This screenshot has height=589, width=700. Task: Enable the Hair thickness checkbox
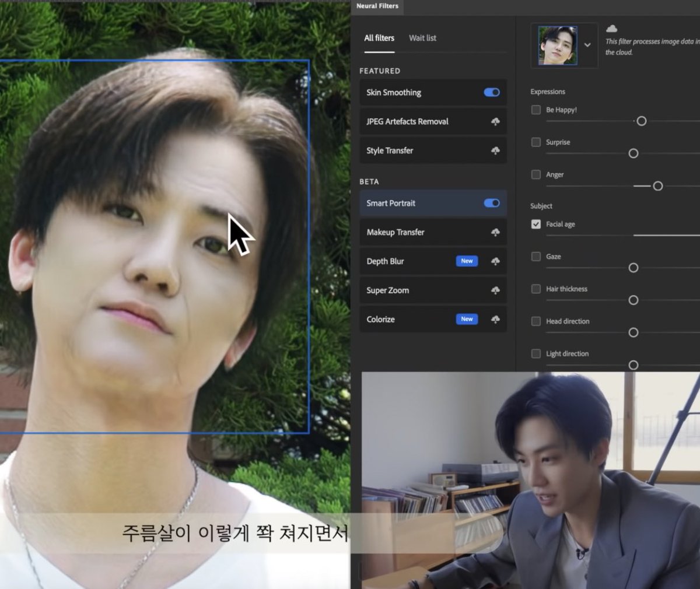(x=536, y=289)
